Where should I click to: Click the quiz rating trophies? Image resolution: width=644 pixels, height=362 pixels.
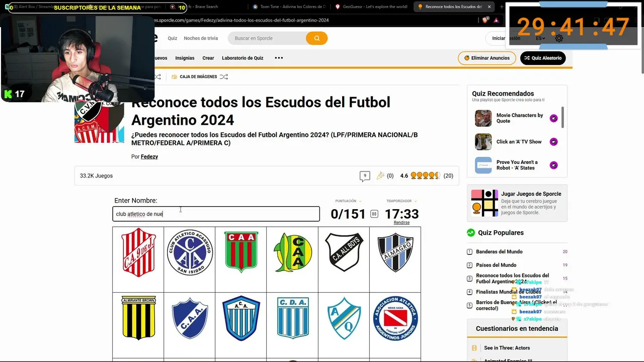tap(425, 175)
